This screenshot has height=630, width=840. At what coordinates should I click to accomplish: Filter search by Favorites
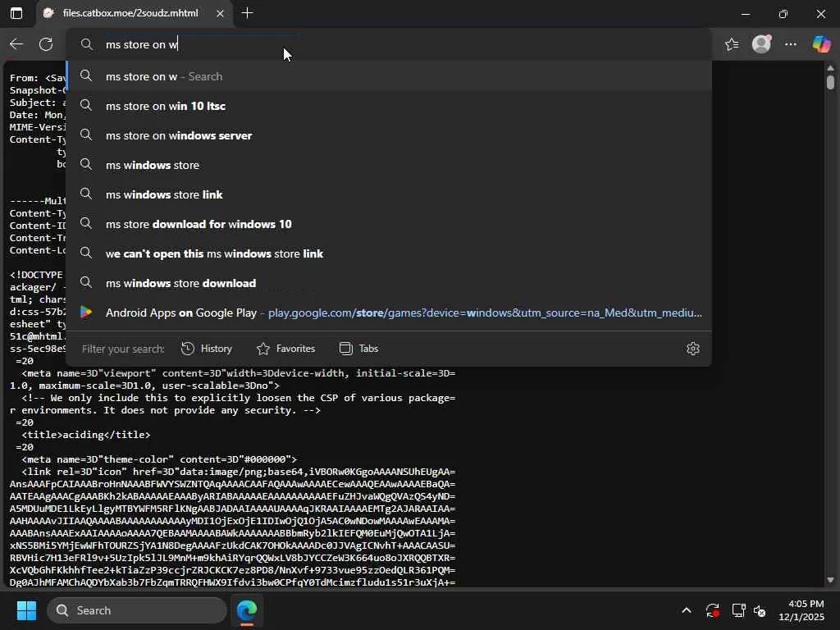click(285, 349)
